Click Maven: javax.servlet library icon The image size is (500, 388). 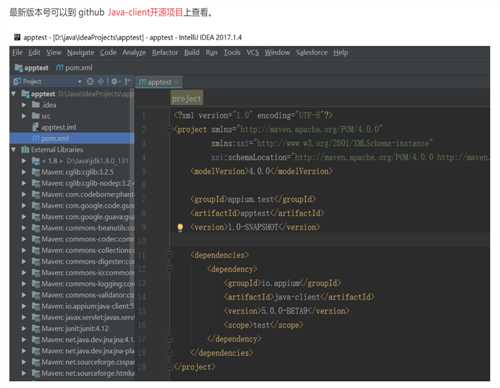point(36,317)
